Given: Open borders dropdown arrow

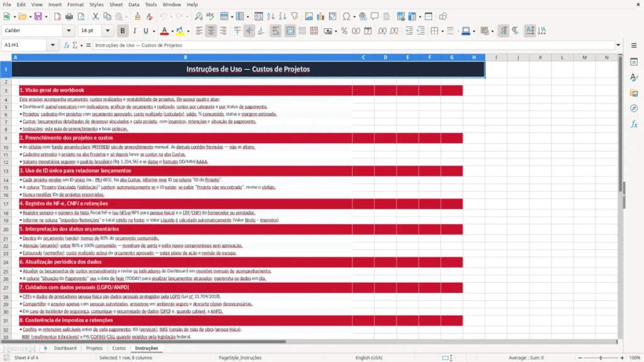Looking at the screenshot, I should coord(442,31).
